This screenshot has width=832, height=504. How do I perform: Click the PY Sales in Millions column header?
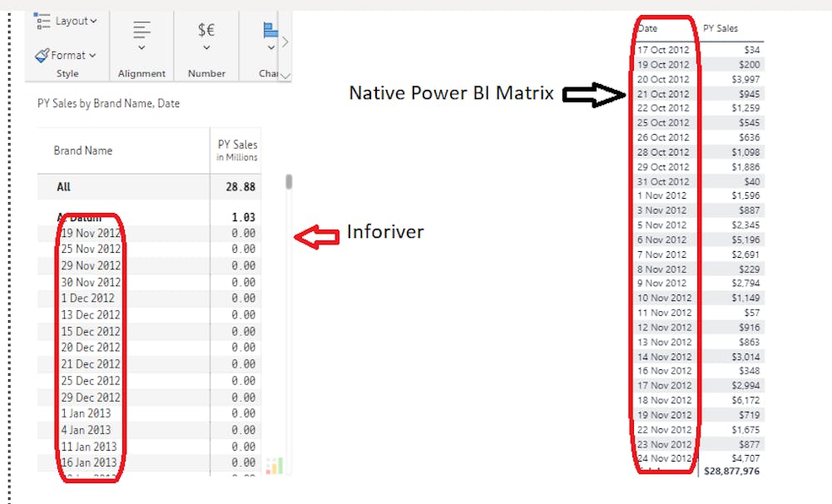(x=237, y=151)
